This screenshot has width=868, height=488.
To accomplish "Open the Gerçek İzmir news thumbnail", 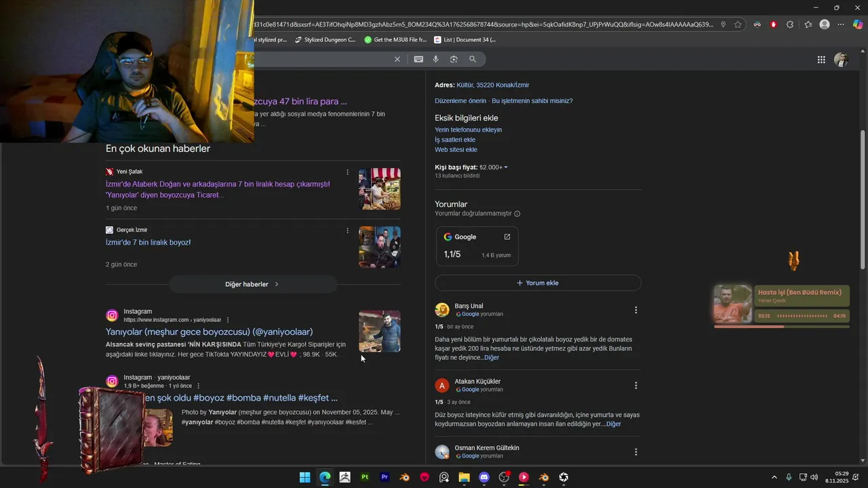I will coord(380,247).
